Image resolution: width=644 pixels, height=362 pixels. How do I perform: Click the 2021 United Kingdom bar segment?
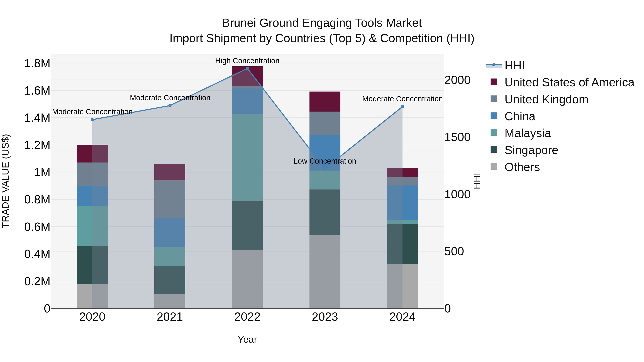(x=170, y=199)
